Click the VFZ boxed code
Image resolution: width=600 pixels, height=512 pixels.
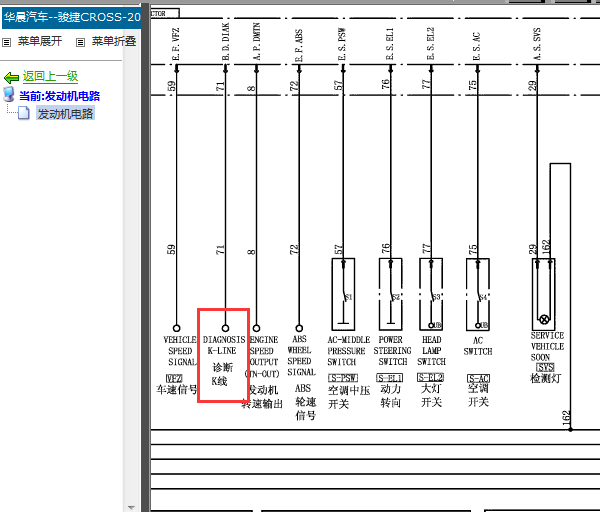(174, 378)
